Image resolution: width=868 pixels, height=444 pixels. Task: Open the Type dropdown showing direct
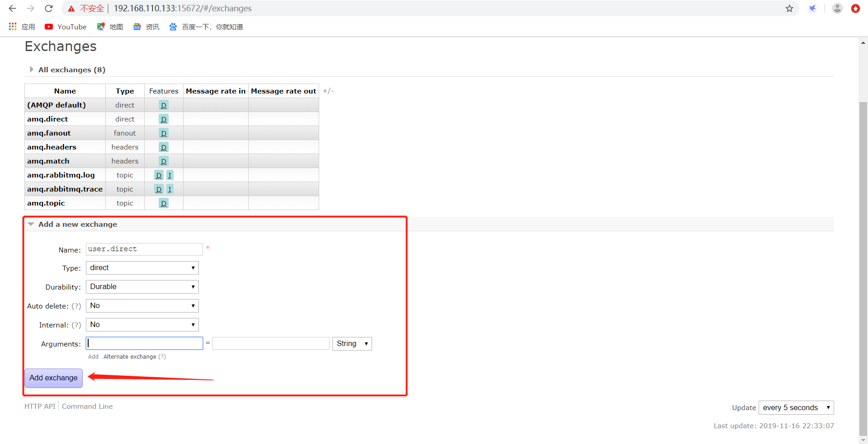click(x=142, y=268)
